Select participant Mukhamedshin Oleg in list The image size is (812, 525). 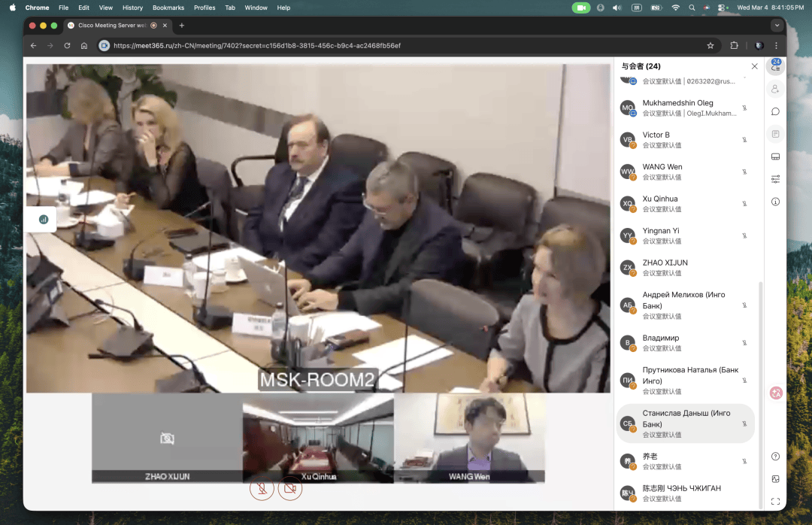pyautogui.click(x=684, y=108)
